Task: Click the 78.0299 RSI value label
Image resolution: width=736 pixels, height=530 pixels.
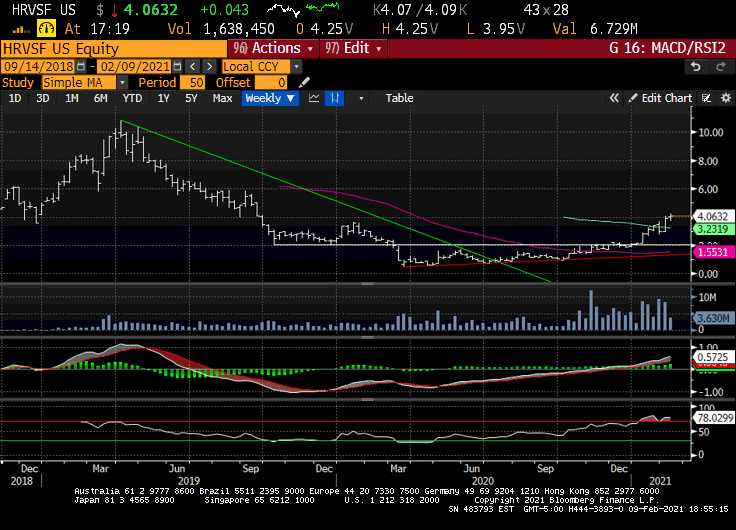Action: pyautogui.click(x=714, y=418)
